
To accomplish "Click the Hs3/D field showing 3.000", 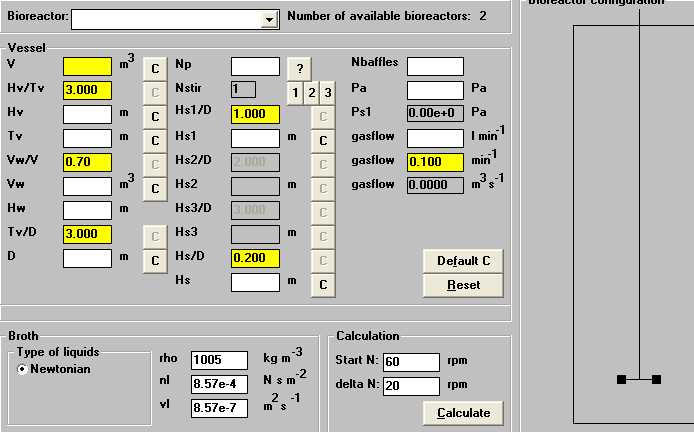I will pos(255,210).
